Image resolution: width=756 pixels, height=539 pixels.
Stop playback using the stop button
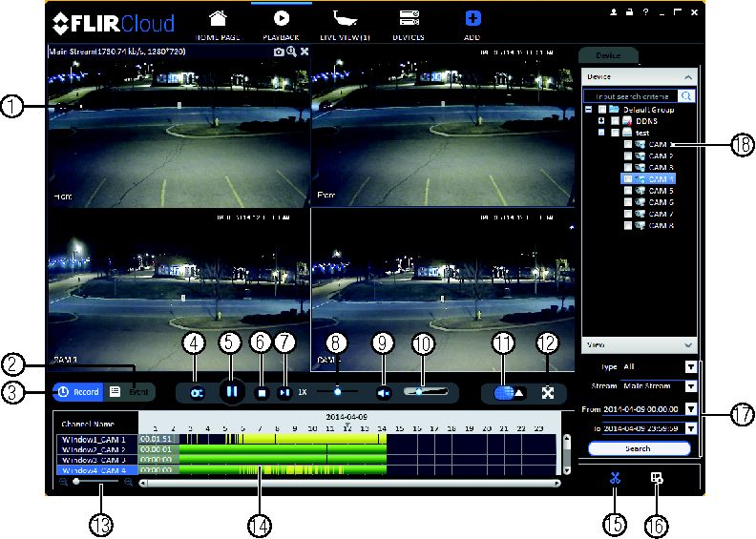tap(262, 393)
